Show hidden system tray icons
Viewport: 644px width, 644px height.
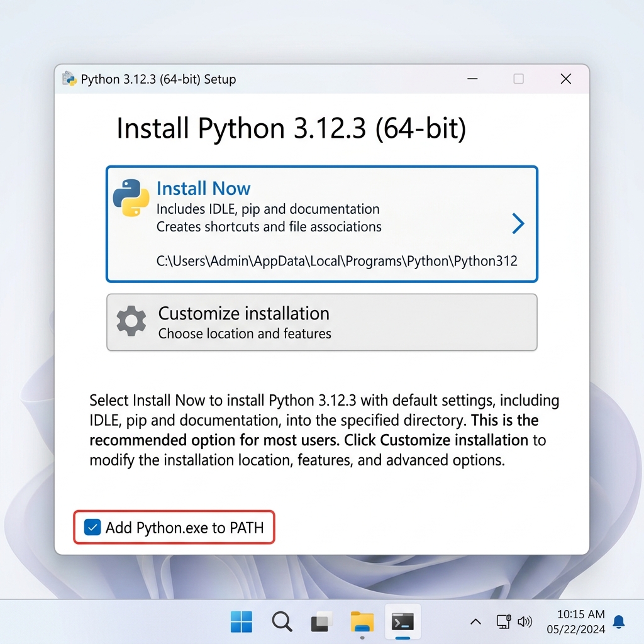tap(475, 622)
